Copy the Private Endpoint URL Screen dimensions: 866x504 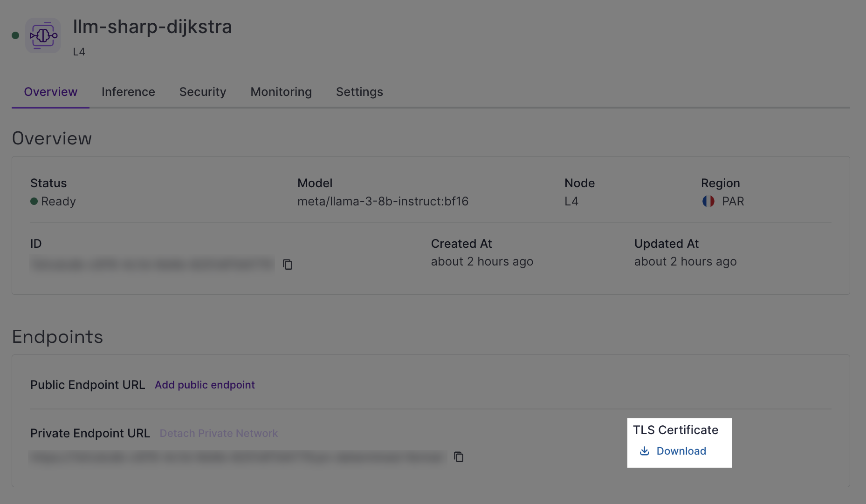(459, 457)
